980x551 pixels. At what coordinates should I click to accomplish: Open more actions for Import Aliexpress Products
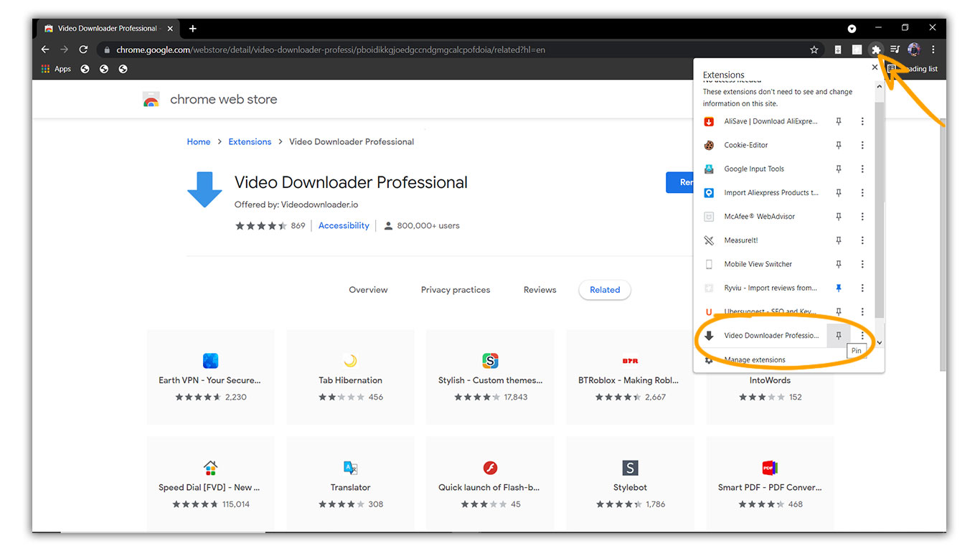tap(862, 192)
